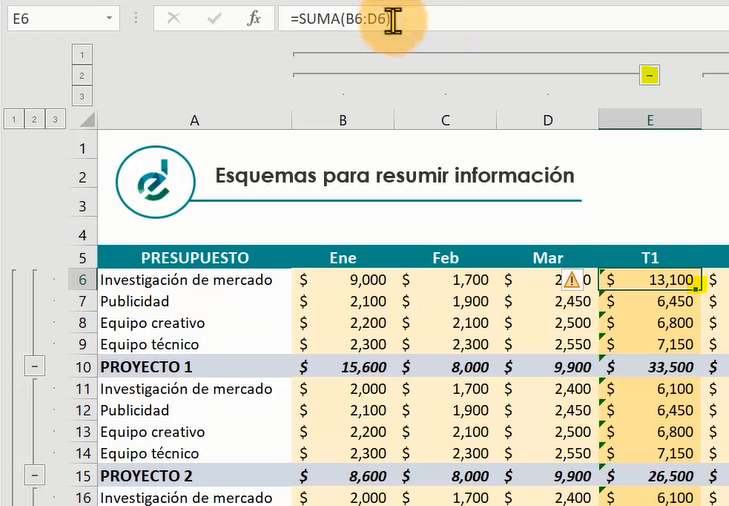This screenshot has width=729, height=506.
Task: Select Equipo creativo label in row 8
Action: pos(195,323)
